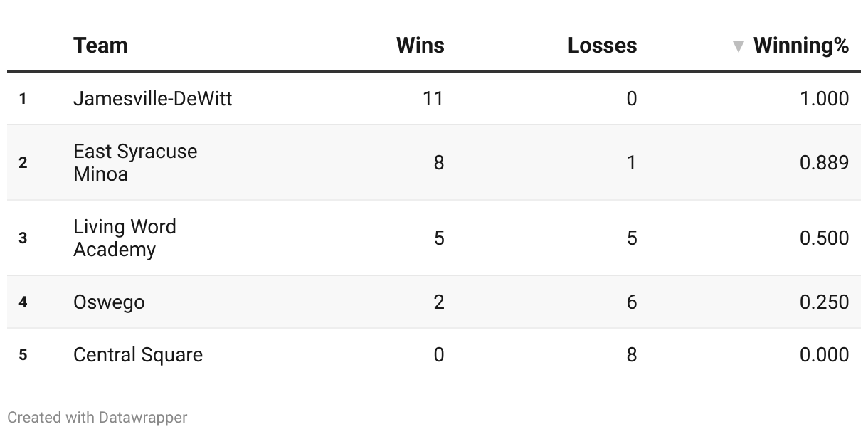
Task: Select the 11 wins value for Jamesville-DeWitt
Action: tap(433, 98)
